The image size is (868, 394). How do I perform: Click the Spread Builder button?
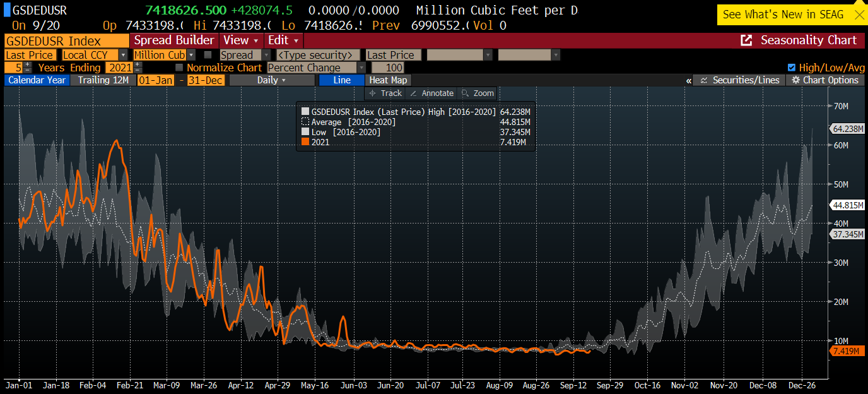[x=173, y=40]
